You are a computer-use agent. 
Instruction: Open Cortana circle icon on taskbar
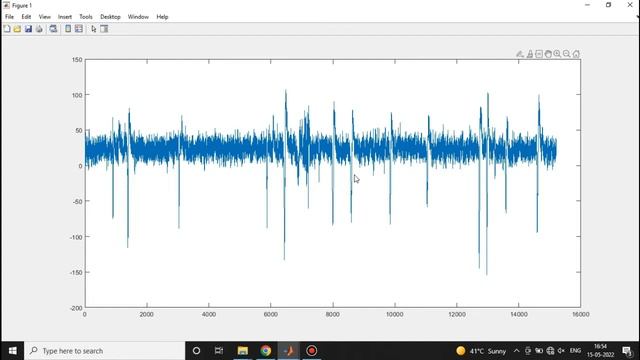[196, 351]
